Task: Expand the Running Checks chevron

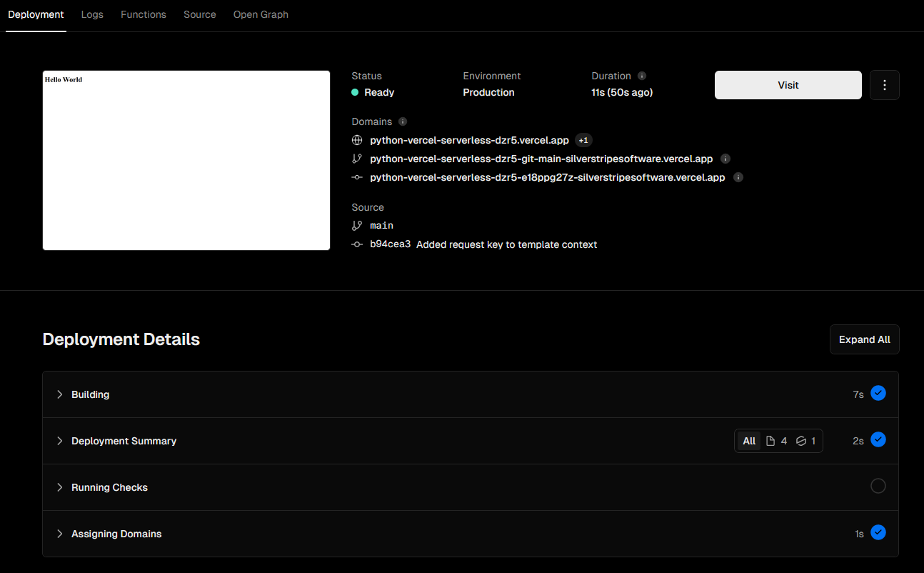Action: pyautogui.click(x=60, y=487)
